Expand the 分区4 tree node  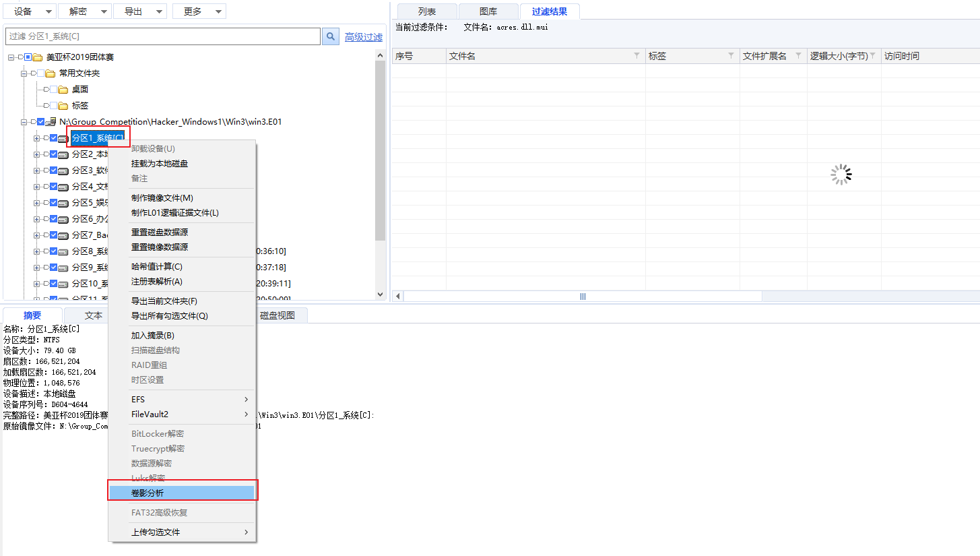tap(37, 187)
